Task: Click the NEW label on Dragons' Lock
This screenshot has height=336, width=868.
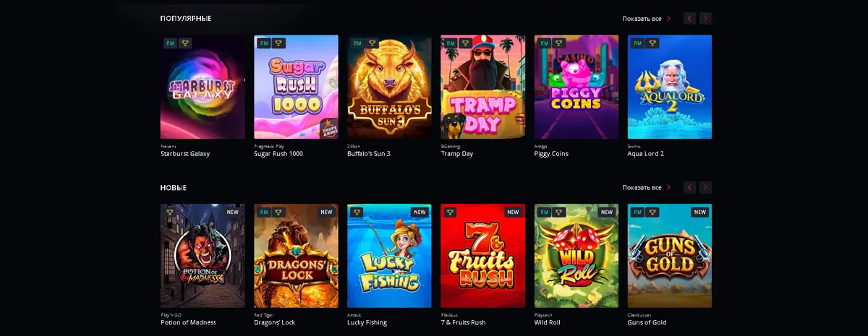Action: point(327,212)
